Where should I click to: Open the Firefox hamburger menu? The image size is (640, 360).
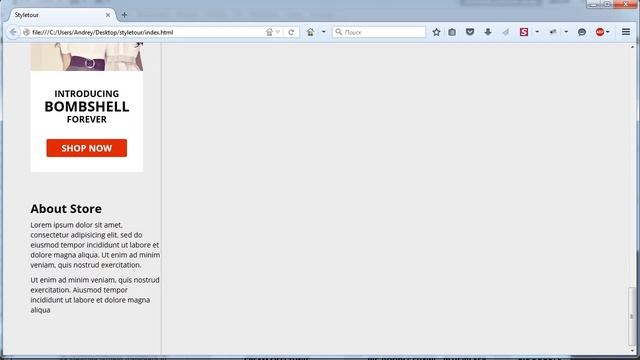click(x=626, y=32)
